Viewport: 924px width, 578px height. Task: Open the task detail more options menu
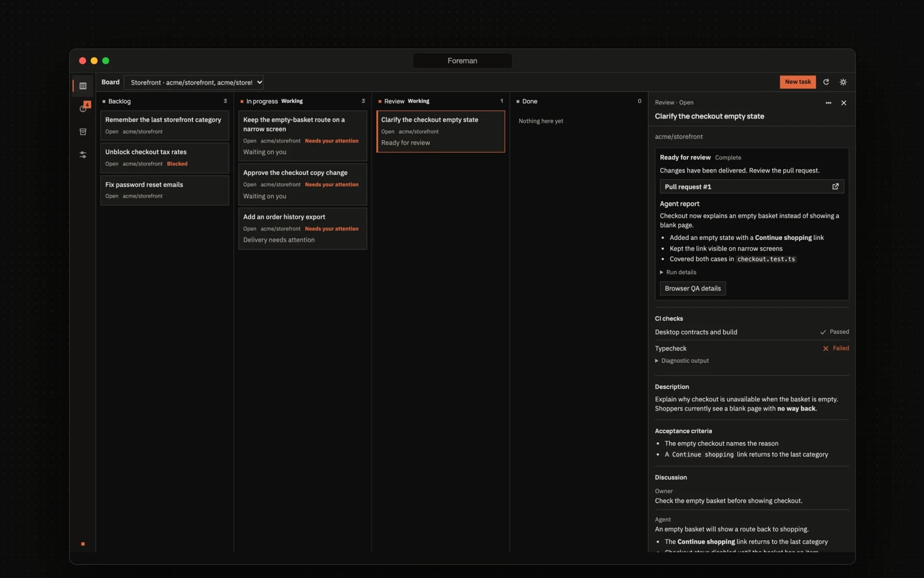coord(828,103)
